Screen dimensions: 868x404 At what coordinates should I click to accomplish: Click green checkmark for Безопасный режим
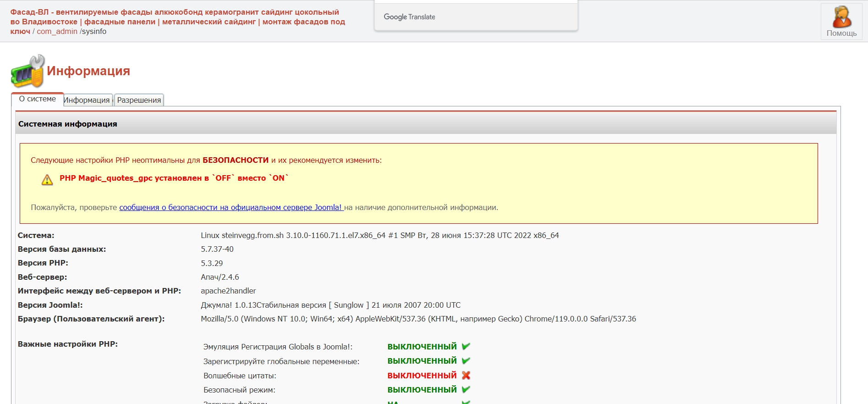tap(466, 389)
